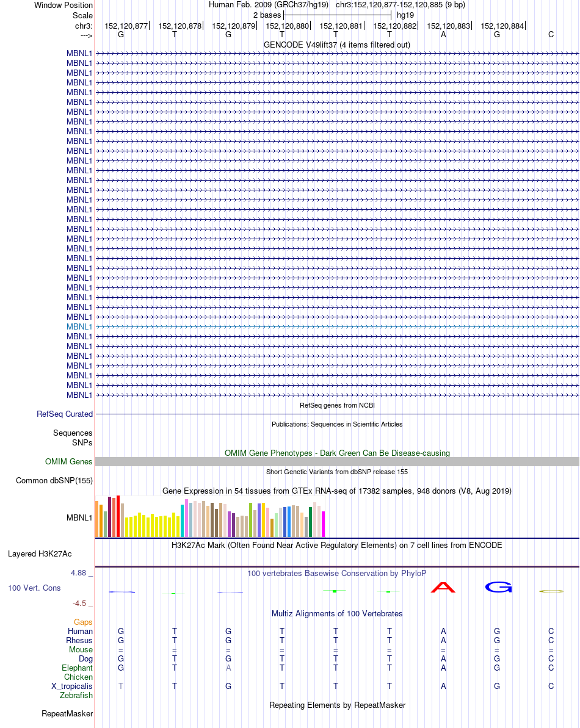The height and width of the screenshot is (728, 580).
Task: Select the Chicken alignment row label
Action: pyautogui.click(x=79, y=677)
